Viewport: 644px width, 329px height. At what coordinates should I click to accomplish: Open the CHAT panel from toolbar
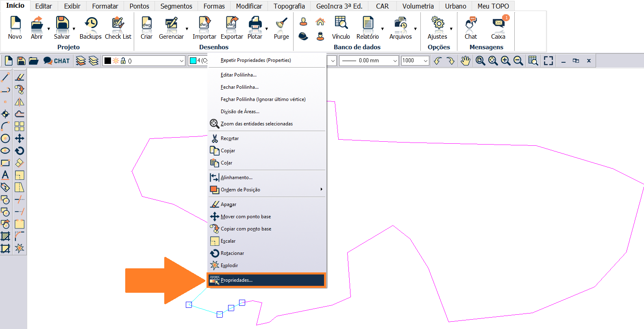[57, 61]
